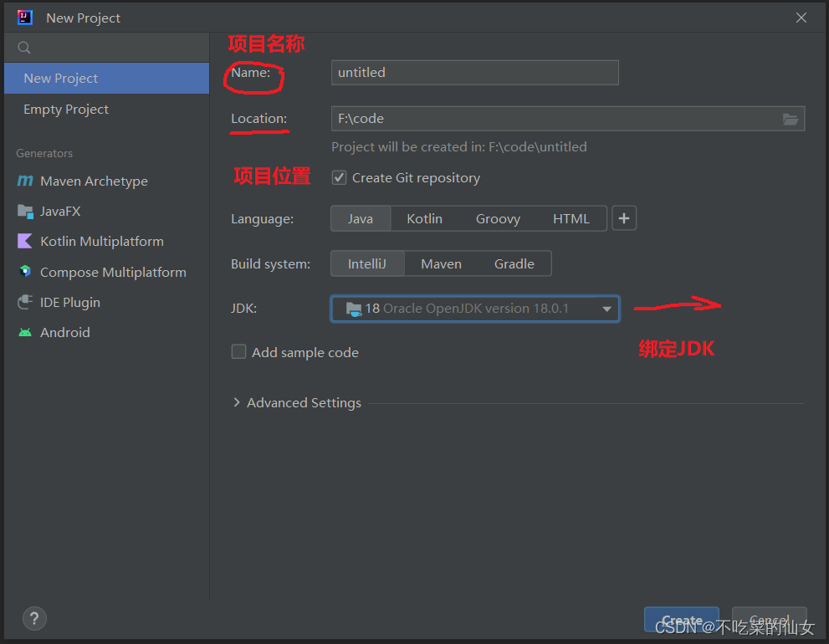Click the Cancel button
Viewport: 829px width, 644px height.
770,619
